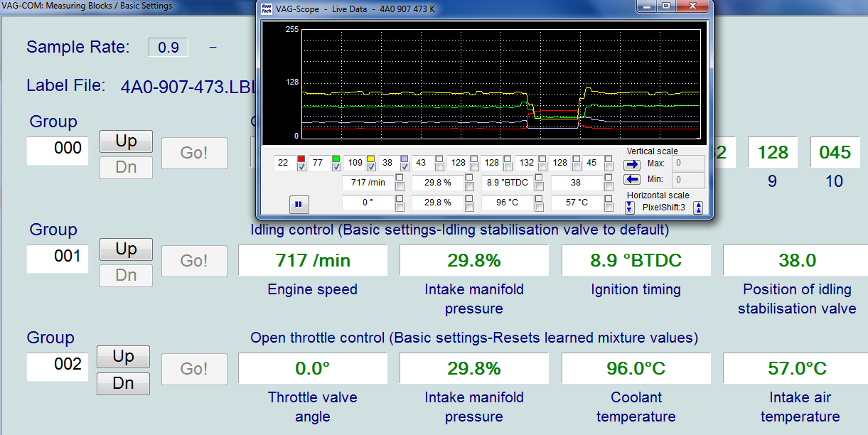Click Up button for Group 001

click(x=126, y=249)
